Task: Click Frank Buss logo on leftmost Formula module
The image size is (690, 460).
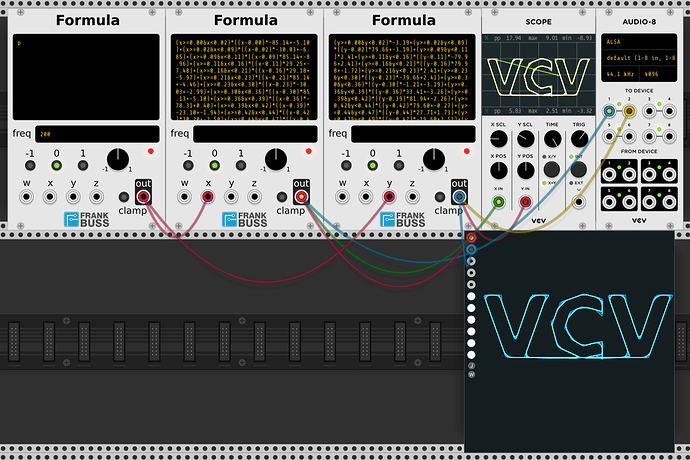Action: click(x=87, y=219)
